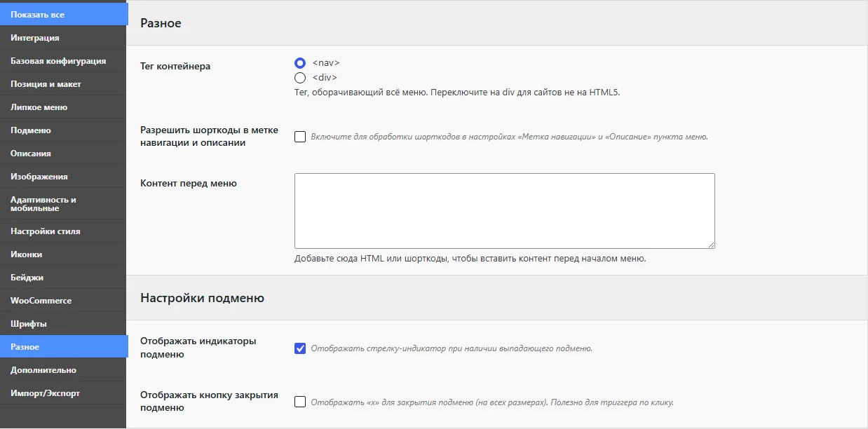Select the Липкое меню tab

(x=63, y=107)
